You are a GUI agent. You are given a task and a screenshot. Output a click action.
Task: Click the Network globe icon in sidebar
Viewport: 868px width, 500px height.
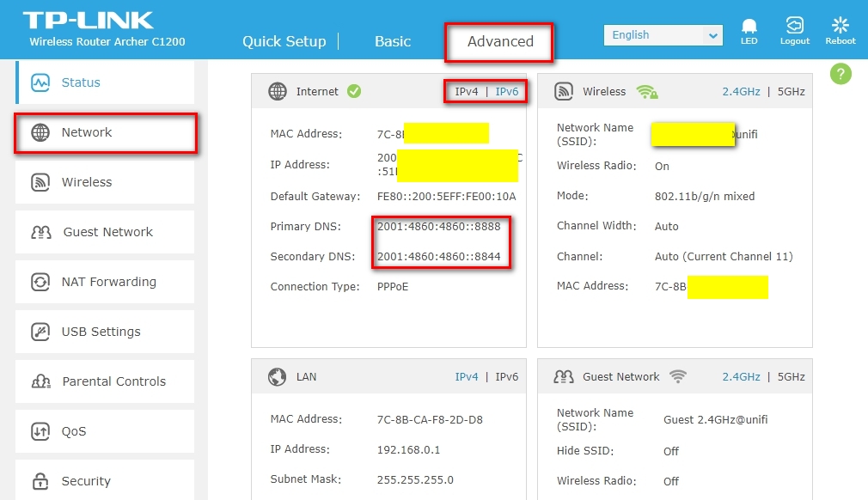pyautogui.click(x=40, y=133)
